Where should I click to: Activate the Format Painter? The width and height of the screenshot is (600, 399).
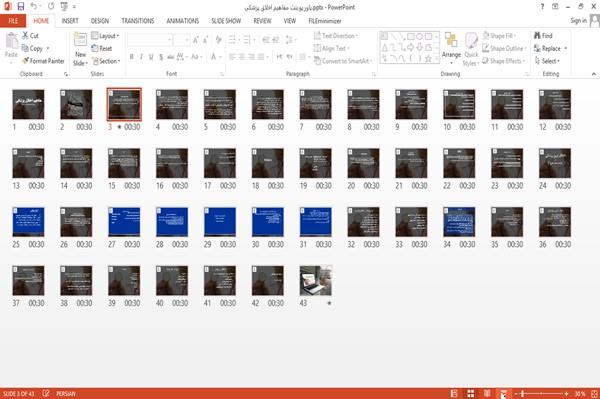point(43,61)
